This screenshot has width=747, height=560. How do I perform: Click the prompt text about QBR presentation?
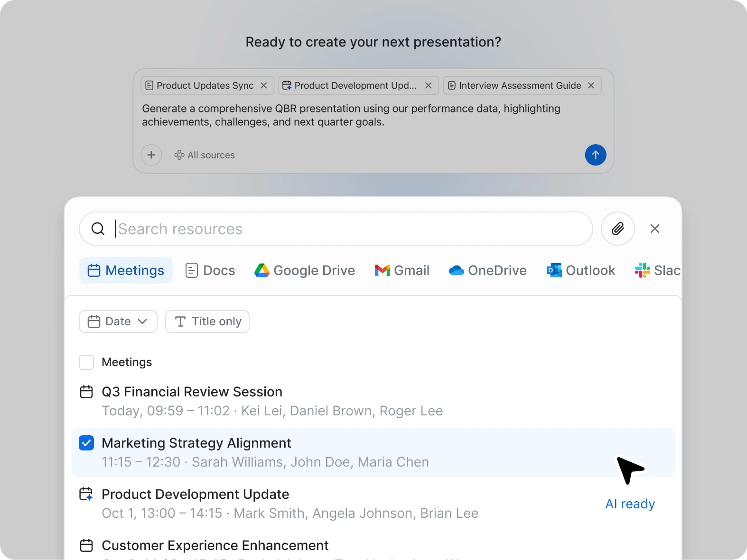coord(351,115)
